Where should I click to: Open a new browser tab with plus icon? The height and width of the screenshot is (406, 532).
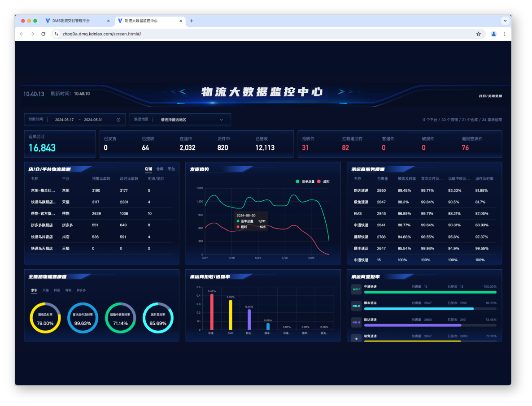pos(192,21)
